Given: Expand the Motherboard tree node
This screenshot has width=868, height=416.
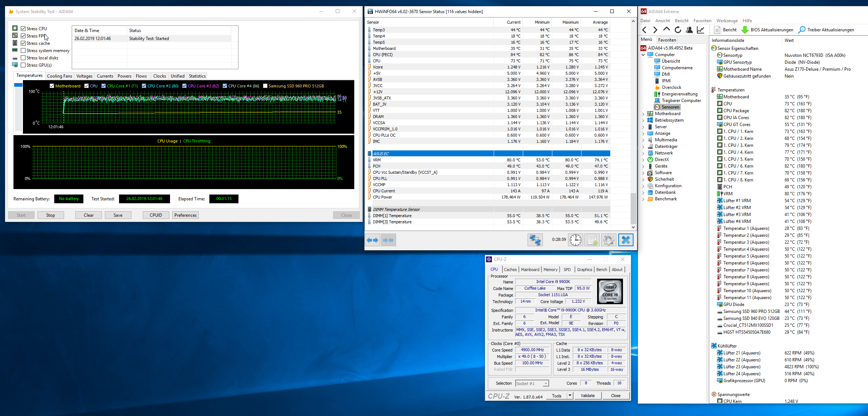Looking at the screenshot, I should click(643, 114).
